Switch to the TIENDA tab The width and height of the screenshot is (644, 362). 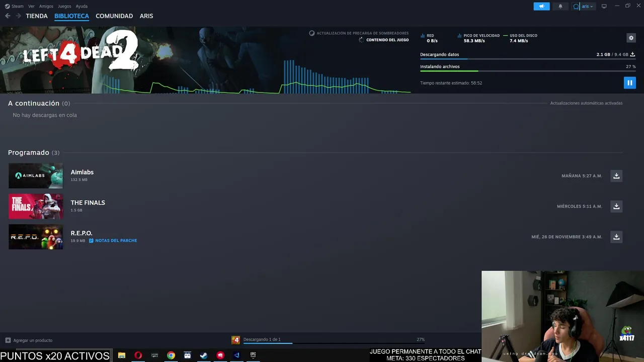[37, 16]
